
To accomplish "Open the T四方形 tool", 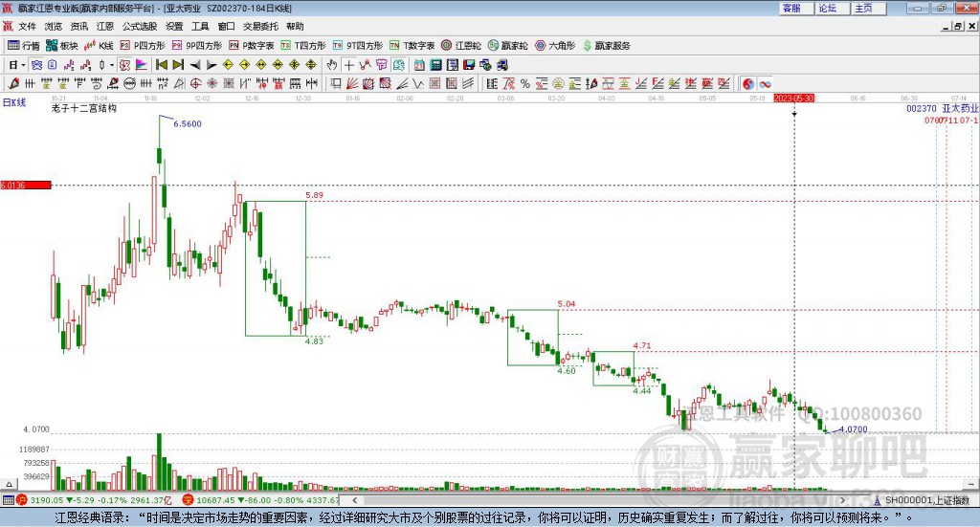I will [303, 46].
